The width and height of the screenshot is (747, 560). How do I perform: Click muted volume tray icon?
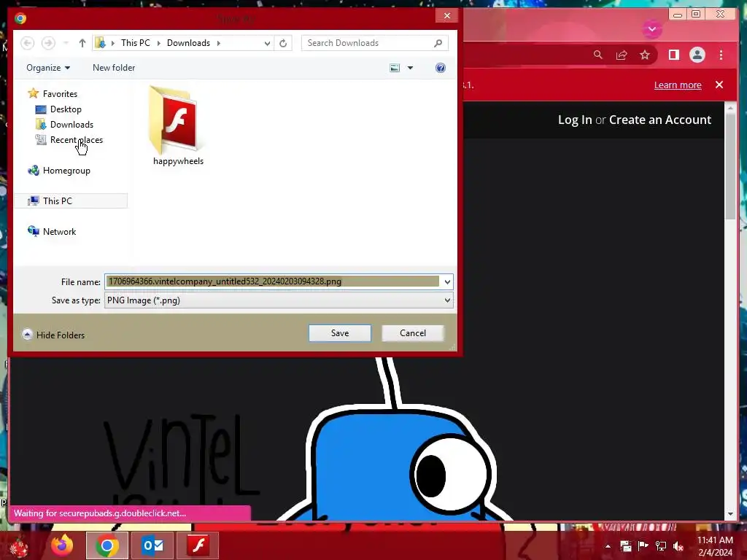coord(678,546)
